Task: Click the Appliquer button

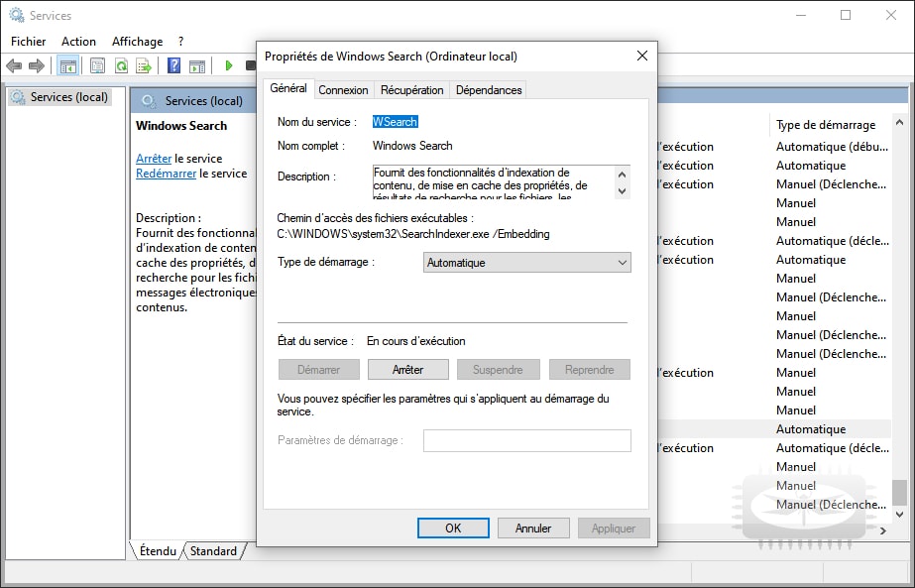Action: [614, 528]
